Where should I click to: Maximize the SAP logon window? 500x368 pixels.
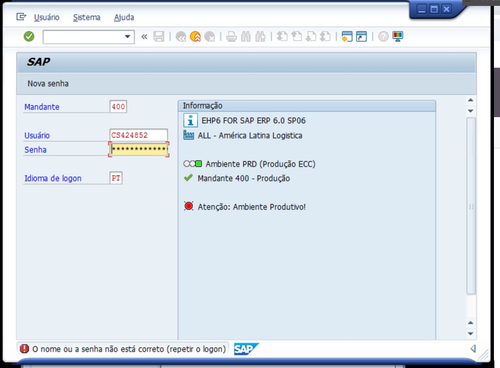pos(434,9)
